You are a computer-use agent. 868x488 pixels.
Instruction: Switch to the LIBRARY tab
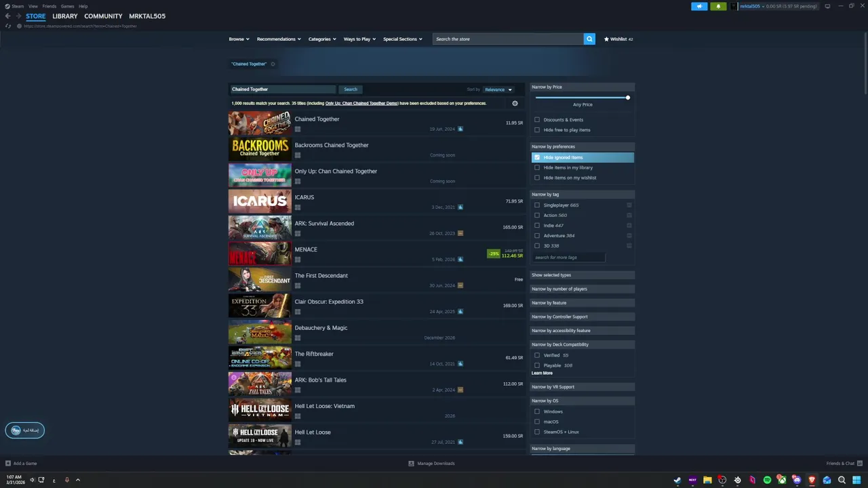coord(65,16)
